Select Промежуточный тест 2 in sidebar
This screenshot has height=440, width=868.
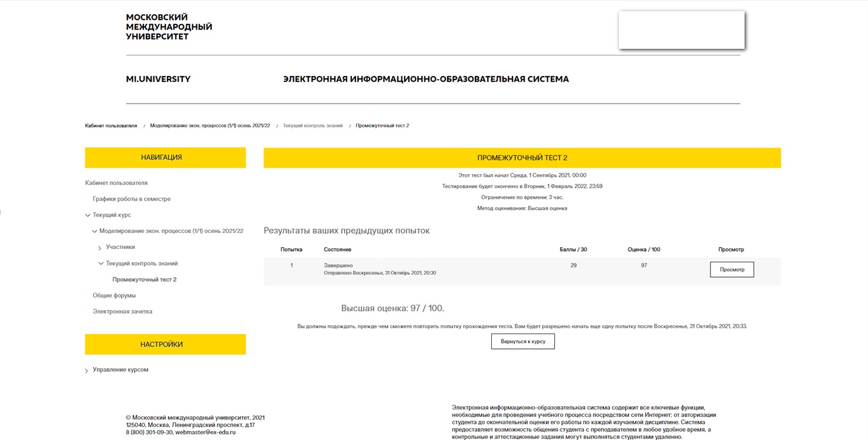pos(145,279)
